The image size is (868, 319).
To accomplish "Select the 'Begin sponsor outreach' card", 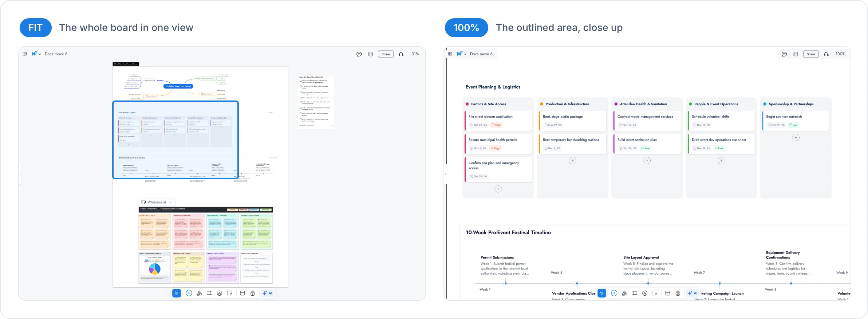I will pos(796,121).
